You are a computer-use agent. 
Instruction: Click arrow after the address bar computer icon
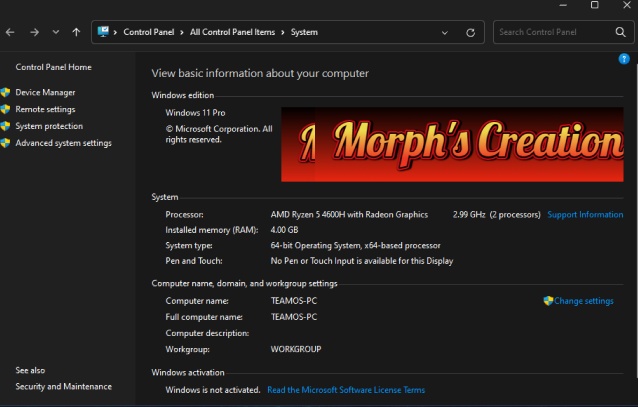pos(115,32)
